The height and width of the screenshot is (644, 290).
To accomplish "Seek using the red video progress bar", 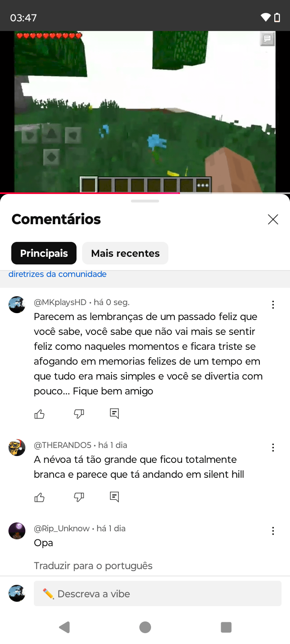I will [x=145, y=193].
